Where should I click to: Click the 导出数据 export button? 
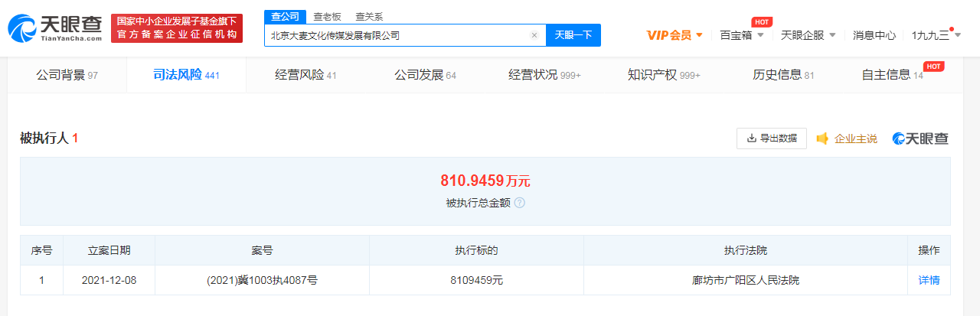(x=771, y=138)
